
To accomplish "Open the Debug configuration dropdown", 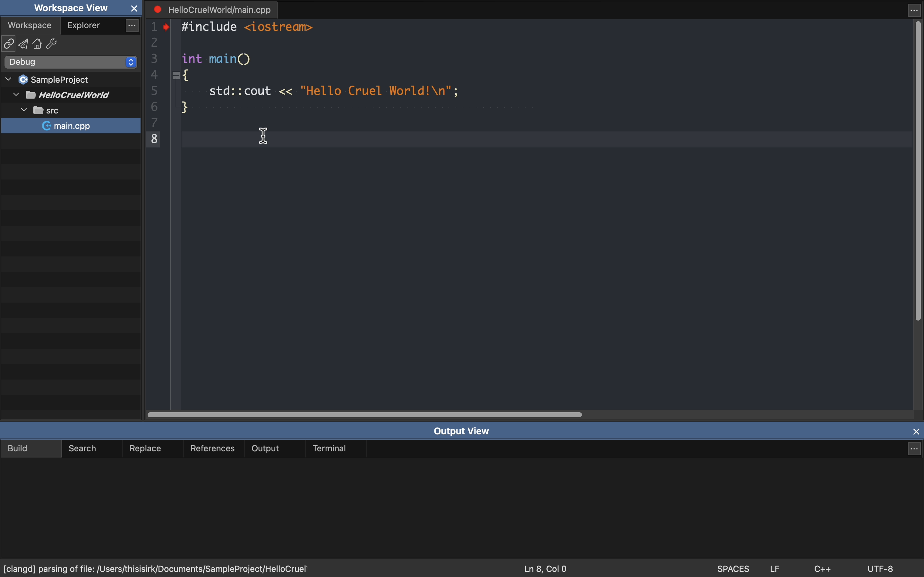I will click(71, 62).
